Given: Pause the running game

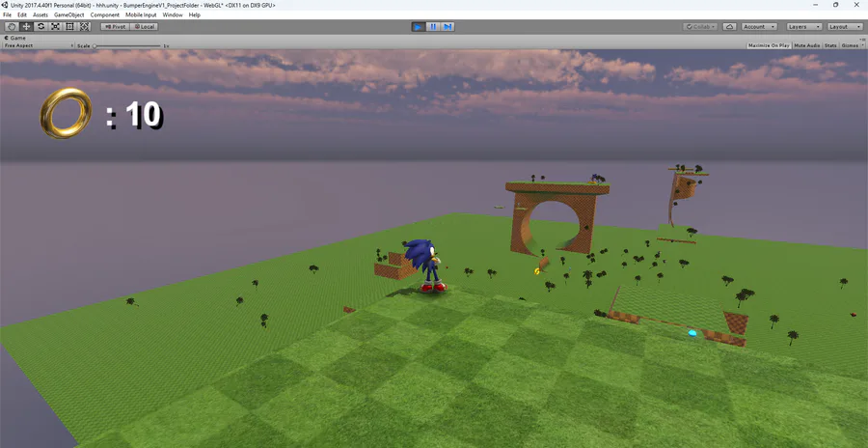Looking at the screenshot, I should 433,27.
